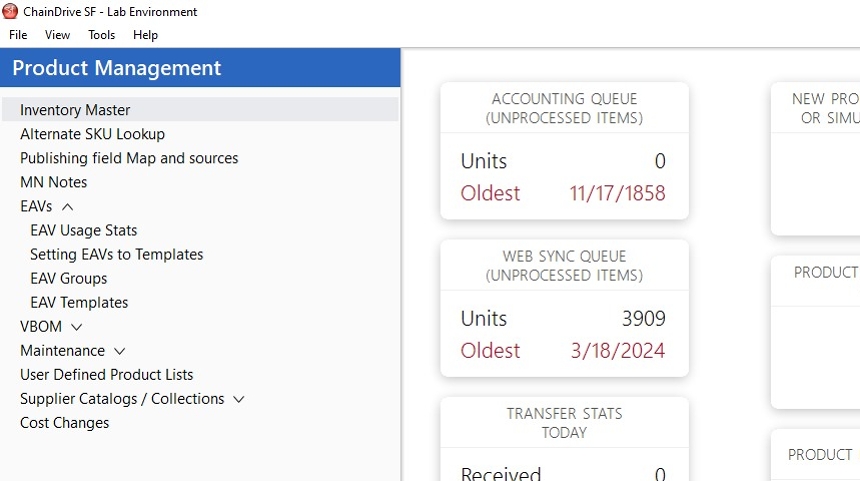Screen dimensions: 860x481
Task: Click the Web Sync Units value 3909
Action: (643, 319)
